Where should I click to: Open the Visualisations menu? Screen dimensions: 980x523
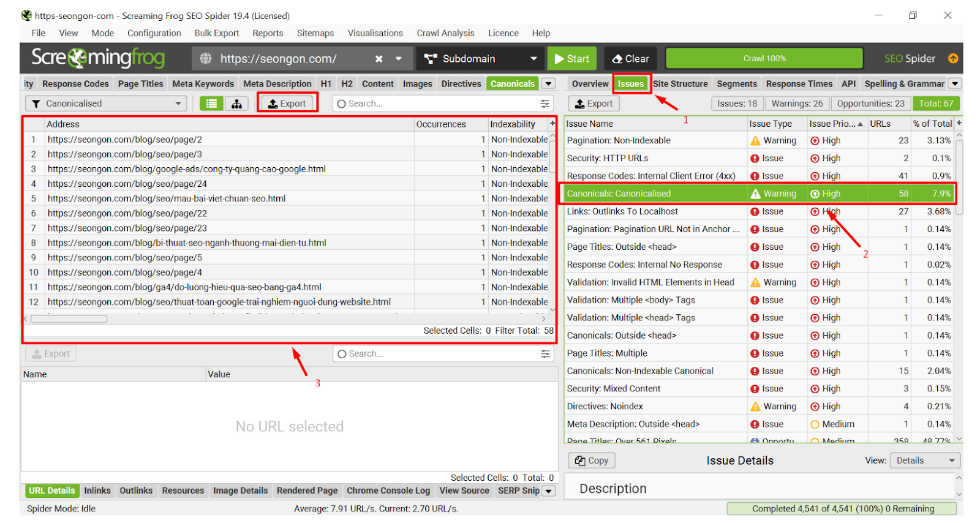pos(375,33)
